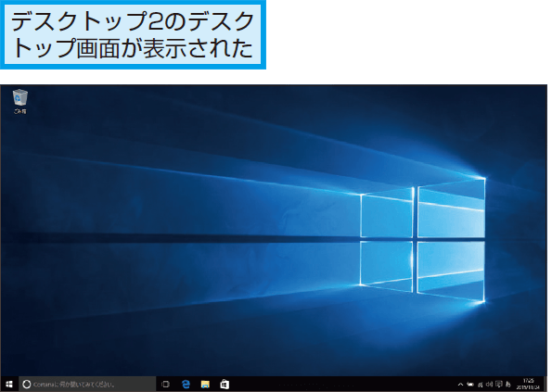Open the Action Center notifications icon

tap(499, 385)
